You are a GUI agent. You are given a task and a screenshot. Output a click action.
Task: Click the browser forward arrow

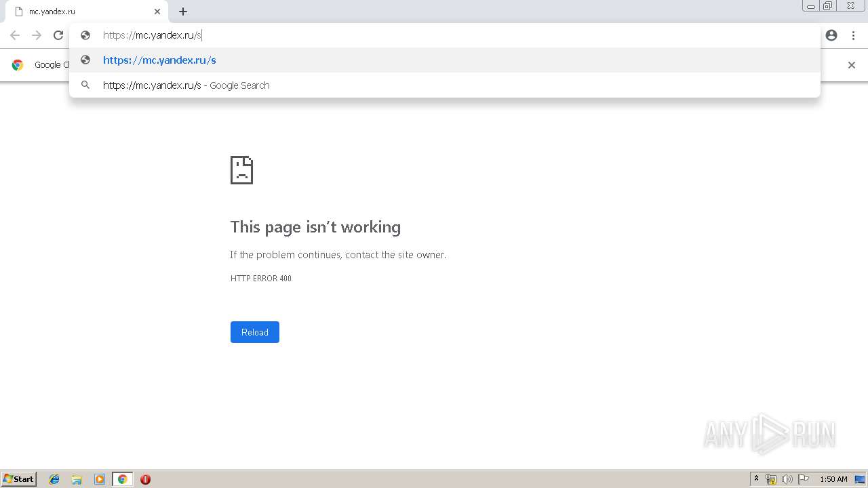pyautogui.click(x=37, y=35)
